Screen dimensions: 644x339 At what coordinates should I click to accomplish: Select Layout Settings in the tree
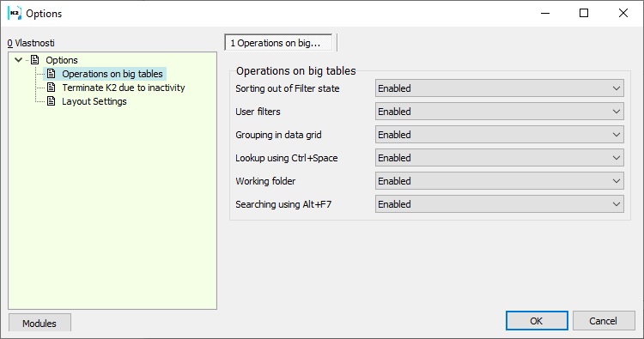click(94, 101)
